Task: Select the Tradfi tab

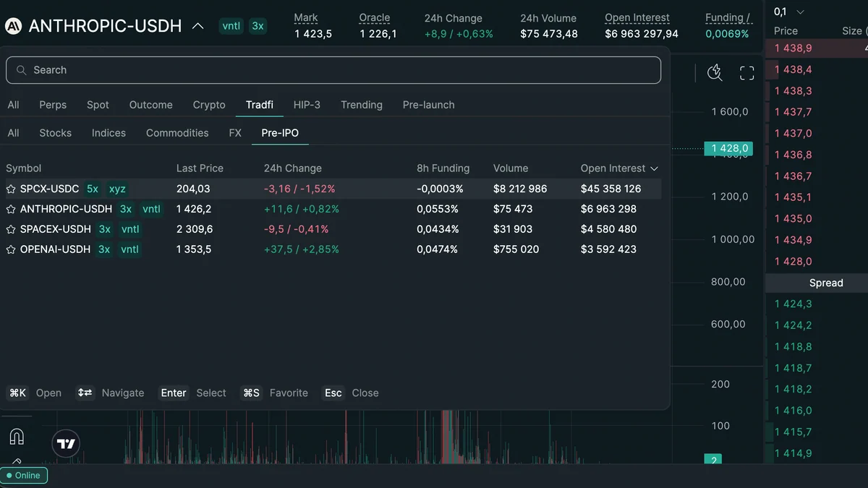Action: click(x=260, y=105)
